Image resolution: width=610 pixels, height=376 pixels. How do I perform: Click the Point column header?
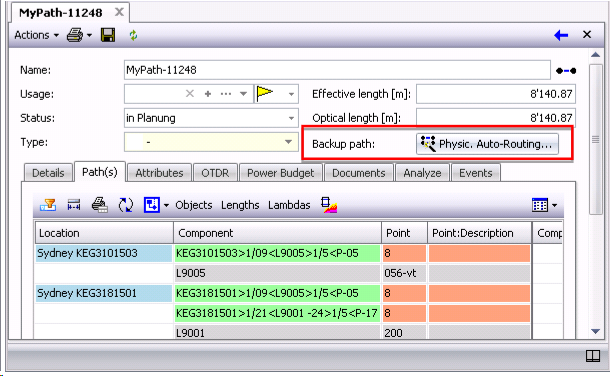404,233
